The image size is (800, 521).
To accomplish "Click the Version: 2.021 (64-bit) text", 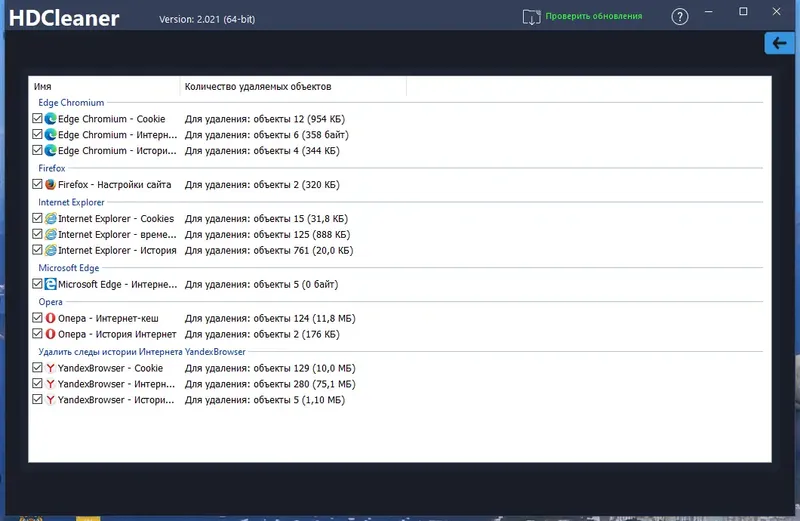I will point(207,19).
